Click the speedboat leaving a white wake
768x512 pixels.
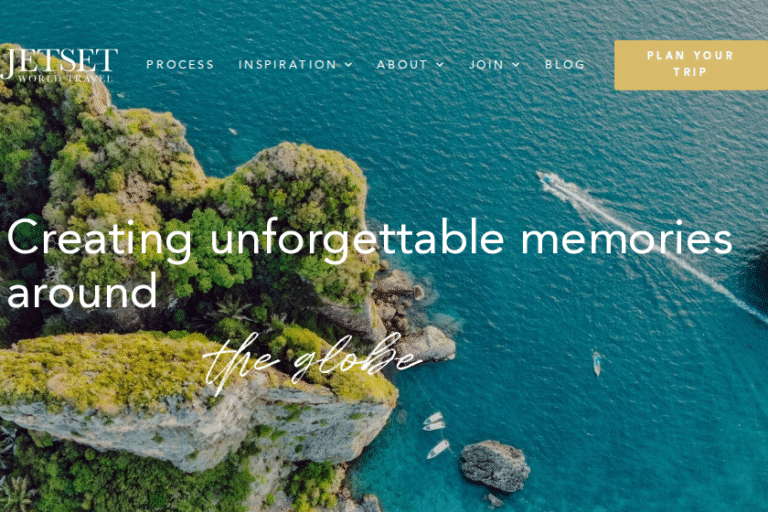click(x=549, y=180)
